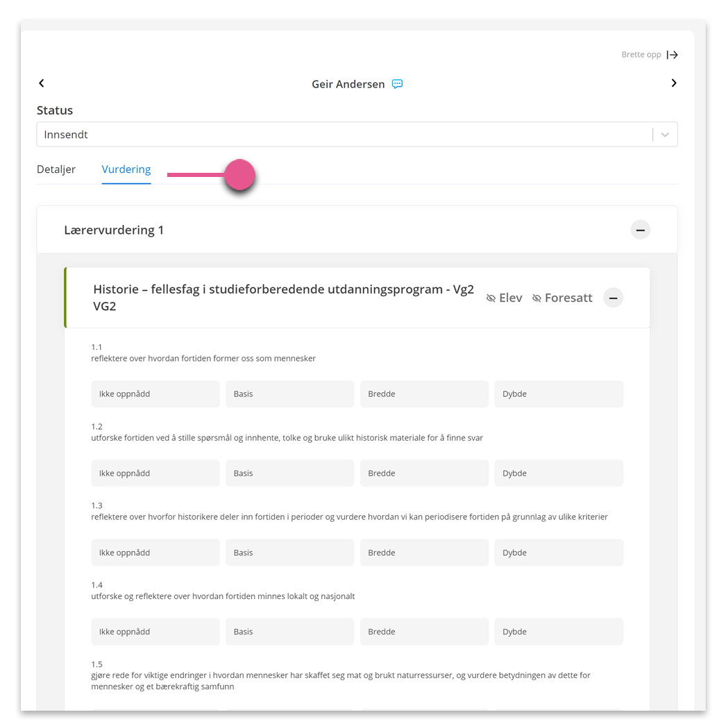Toggle Elev visibility for Historie
Viewport: 728px width, 726px height.
coord(505,298)
